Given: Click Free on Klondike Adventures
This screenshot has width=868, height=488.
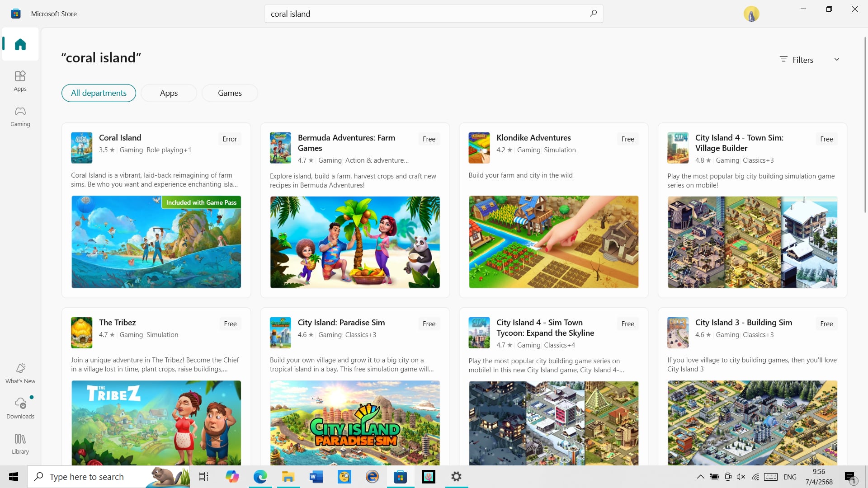Looking at the screenshot, I should pos(627,139).
